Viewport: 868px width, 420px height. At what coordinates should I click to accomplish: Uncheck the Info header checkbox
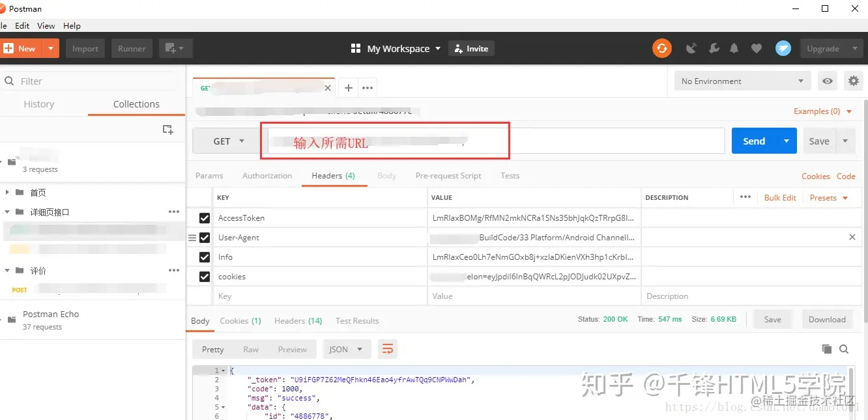click(x=205, y=257)
